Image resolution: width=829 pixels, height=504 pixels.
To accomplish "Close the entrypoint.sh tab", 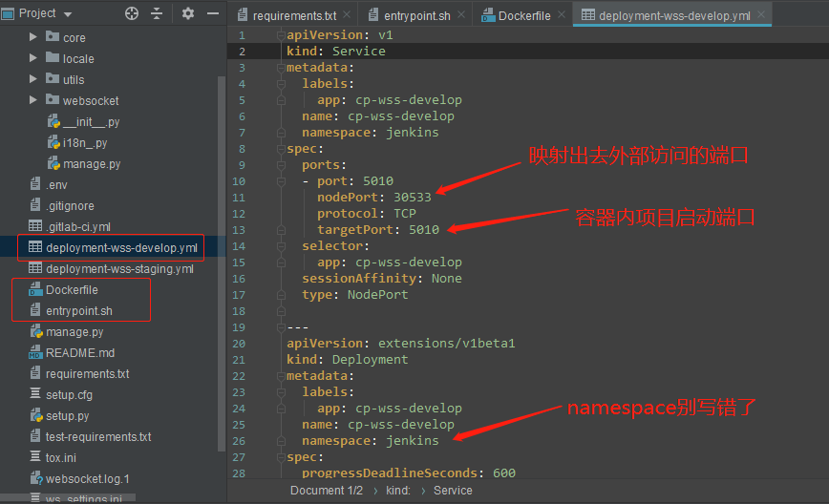I will [461, 14].
